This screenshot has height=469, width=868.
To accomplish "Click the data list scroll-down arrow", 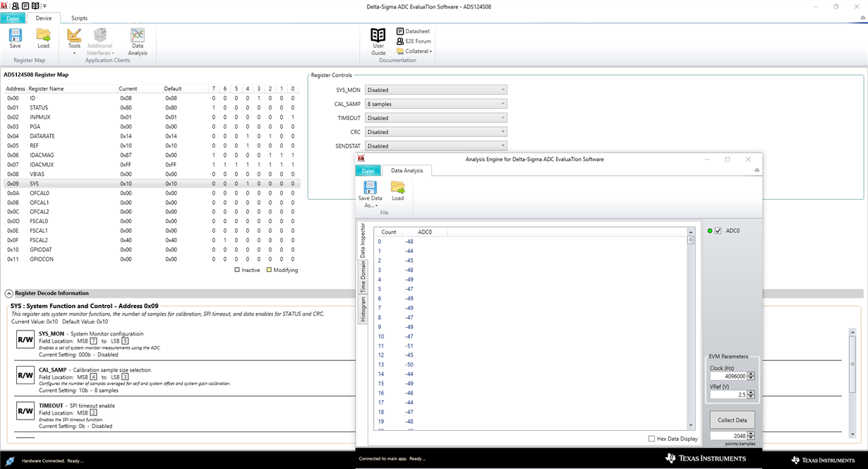I will [x=692, y=425].
